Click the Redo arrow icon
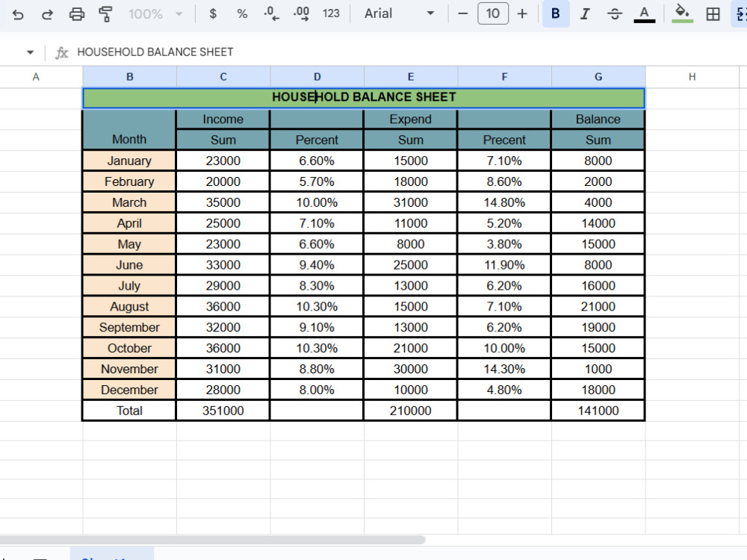This screenshot has width=747, height=560. coord(47,14)
